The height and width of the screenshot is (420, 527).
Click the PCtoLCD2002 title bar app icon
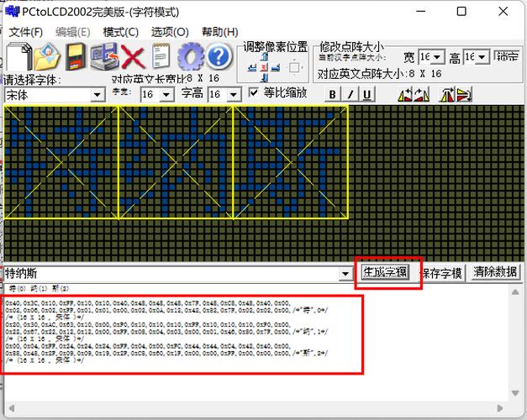pyautogui.click(x=13, y=12)
